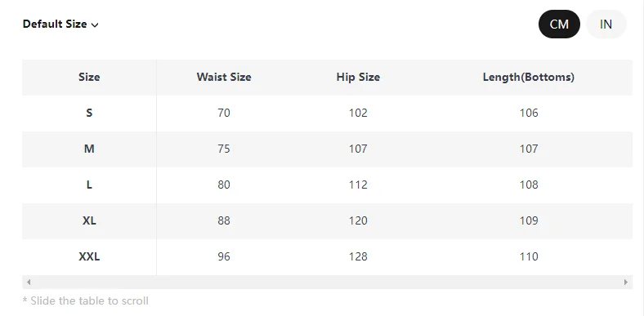This screenshot has width=644, height=316.
Task: Click the left scroll arrow under the table
Action: pyautogui.click(x=29, y=282)
